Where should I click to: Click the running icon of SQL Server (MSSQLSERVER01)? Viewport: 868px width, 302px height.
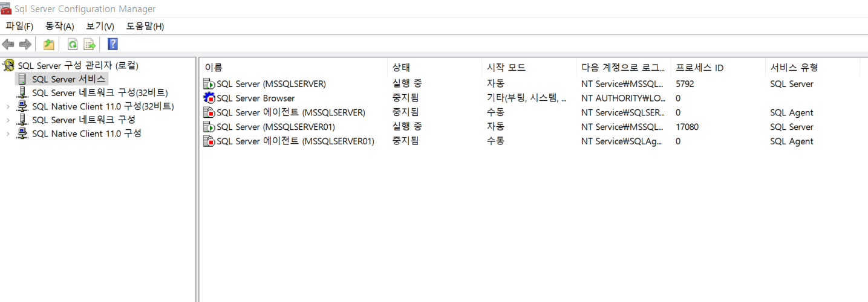coord(209,127)
